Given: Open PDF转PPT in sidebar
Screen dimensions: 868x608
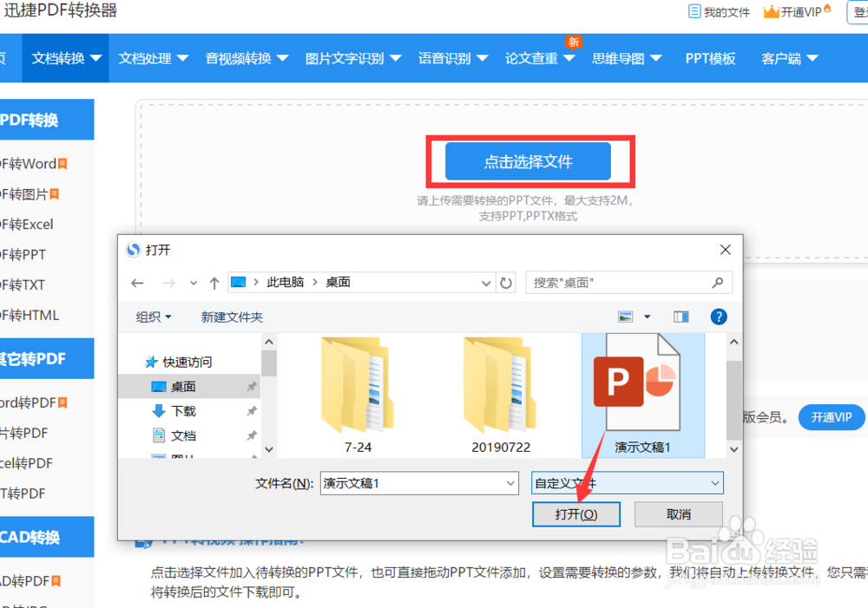Looking at the screenshot, I should [x=23, y=254].
